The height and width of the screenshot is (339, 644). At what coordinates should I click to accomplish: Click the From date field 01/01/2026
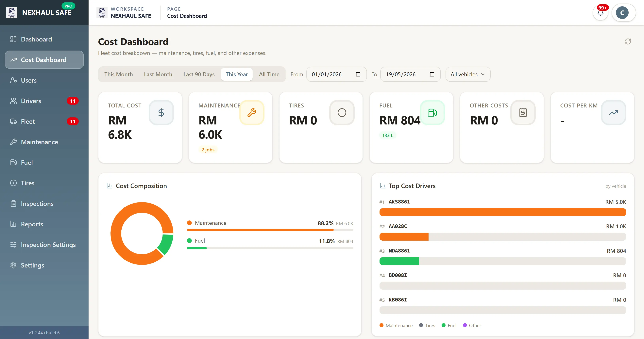coord(336,74)
